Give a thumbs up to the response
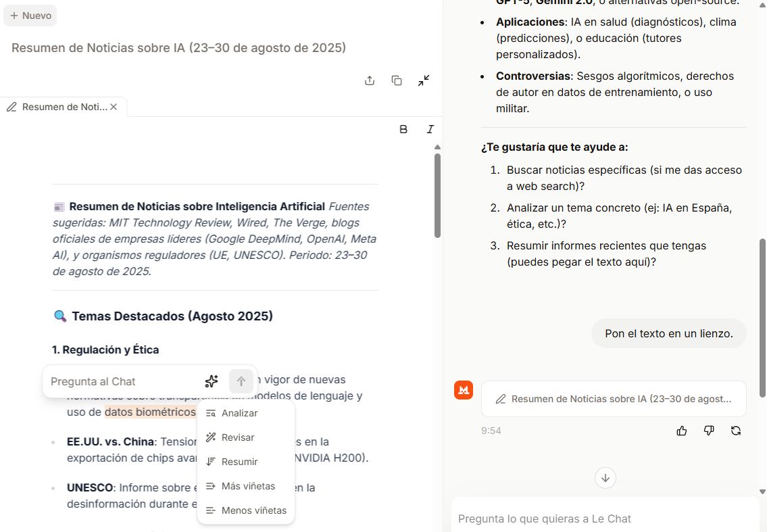The height and width of the screenshot is (532, 767). coord(682,431)
